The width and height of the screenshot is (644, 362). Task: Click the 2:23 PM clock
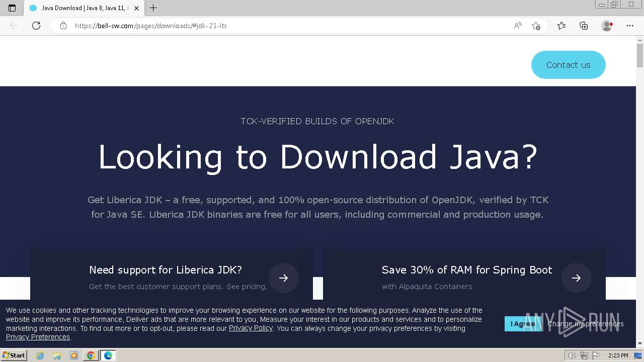[618, 355]
